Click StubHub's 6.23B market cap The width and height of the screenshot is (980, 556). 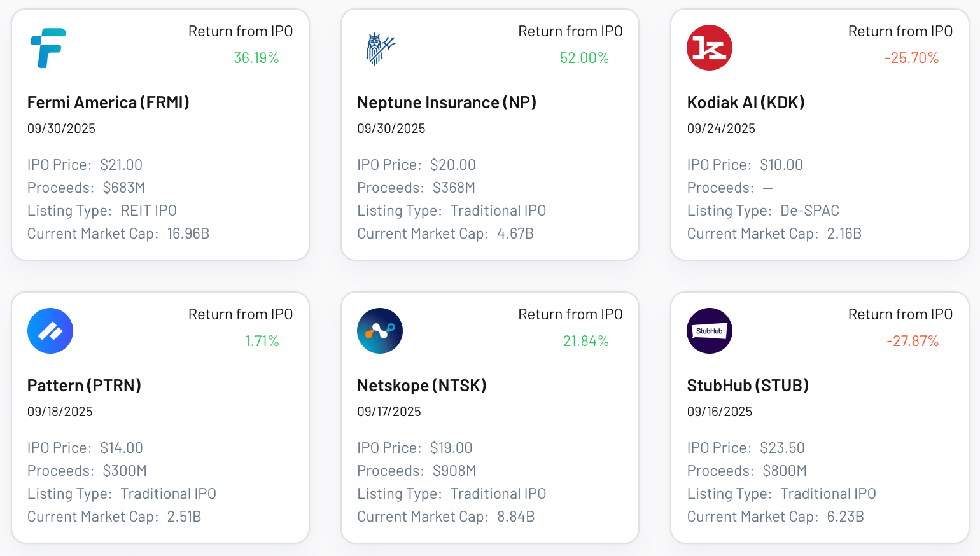tap(845, 517)
